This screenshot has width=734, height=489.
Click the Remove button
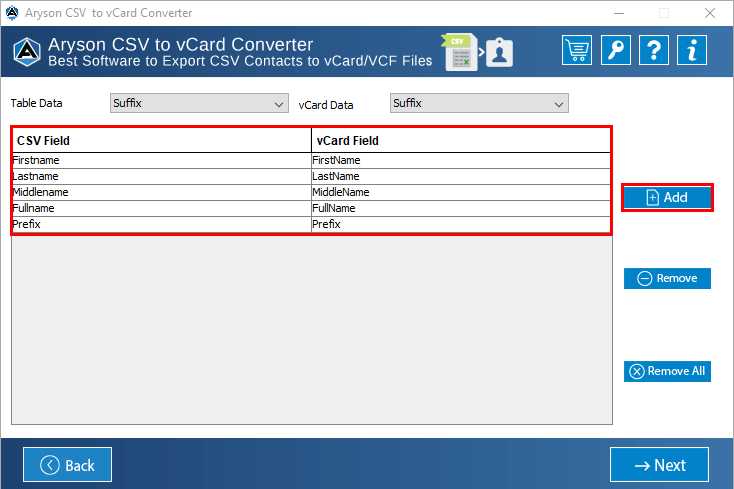click(x=667, y=278)
